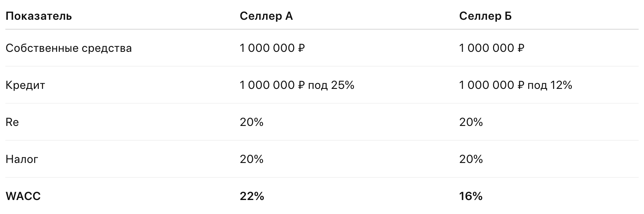Screen dimensions: 644x214
Task: Click the Налог value for Селлер А
Action: click(251, 159)
